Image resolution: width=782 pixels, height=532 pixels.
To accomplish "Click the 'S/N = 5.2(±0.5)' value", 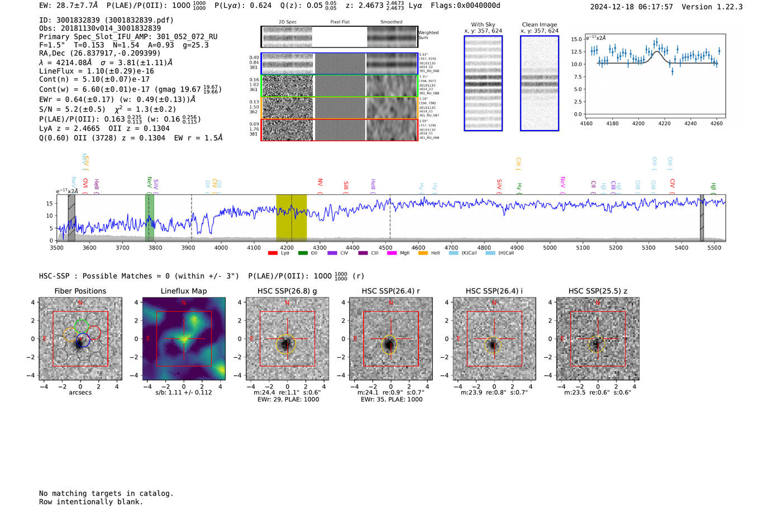I will [72, 109].
